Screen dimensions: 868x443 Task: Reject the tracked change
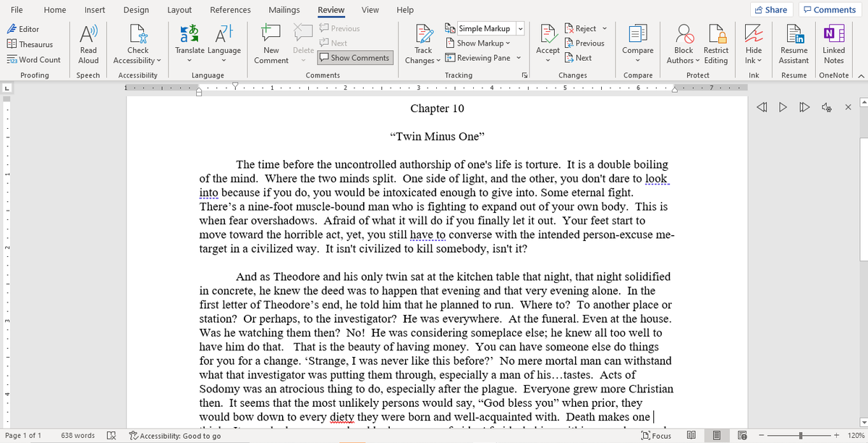point(580,29)
